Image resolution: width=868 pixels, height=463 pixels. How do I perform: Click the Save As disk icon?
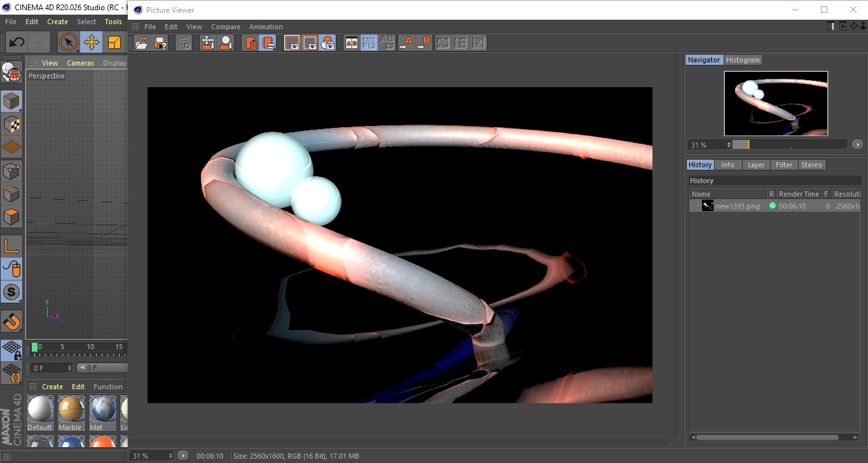[160, 43]
